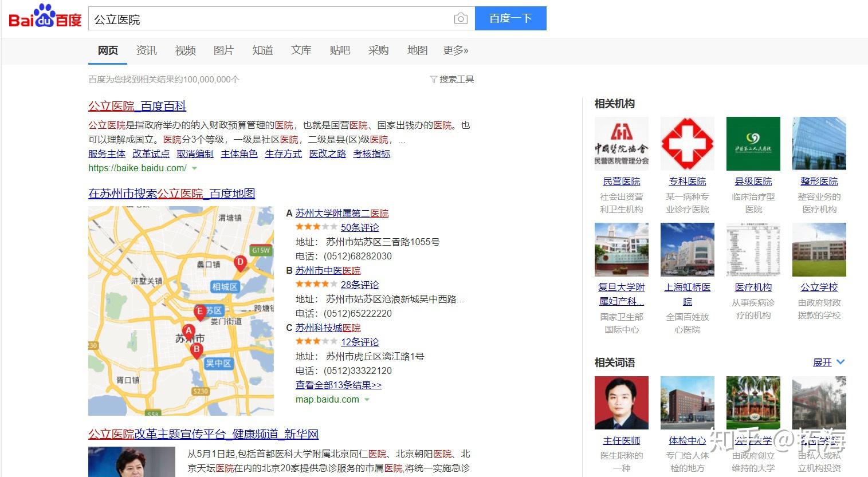This screenshot has height=477, width=868.
Task: Open the 公立学校 related link
Action: click(819, 287)
